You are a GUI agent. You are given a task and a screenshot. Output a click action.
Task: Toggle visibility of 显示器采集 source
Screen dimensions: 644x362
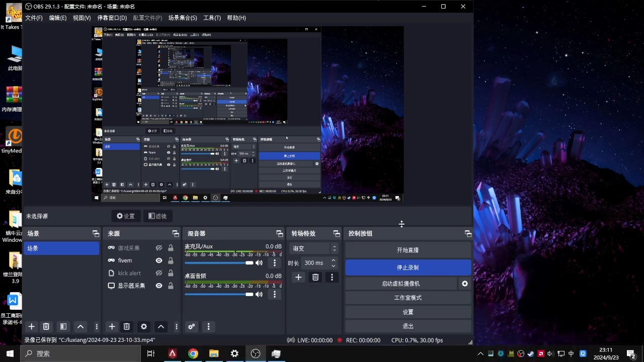[x=159, y=286]
